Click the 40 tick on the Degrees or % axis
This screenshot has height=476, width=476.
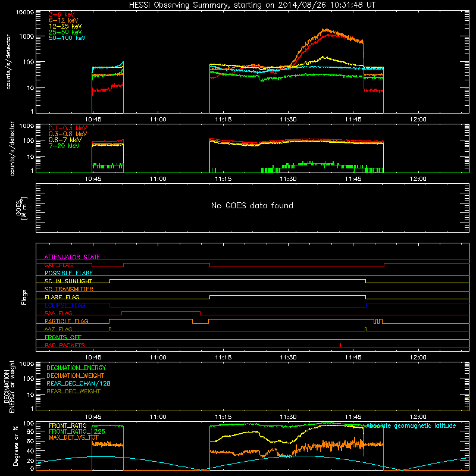(x=30, y=451)
